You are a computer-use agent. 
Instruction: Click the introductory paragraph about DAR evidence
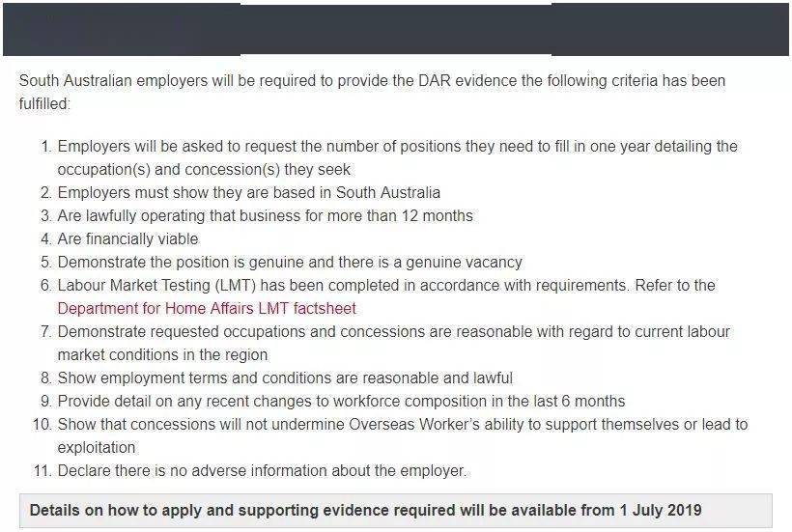tap(372, 92)
